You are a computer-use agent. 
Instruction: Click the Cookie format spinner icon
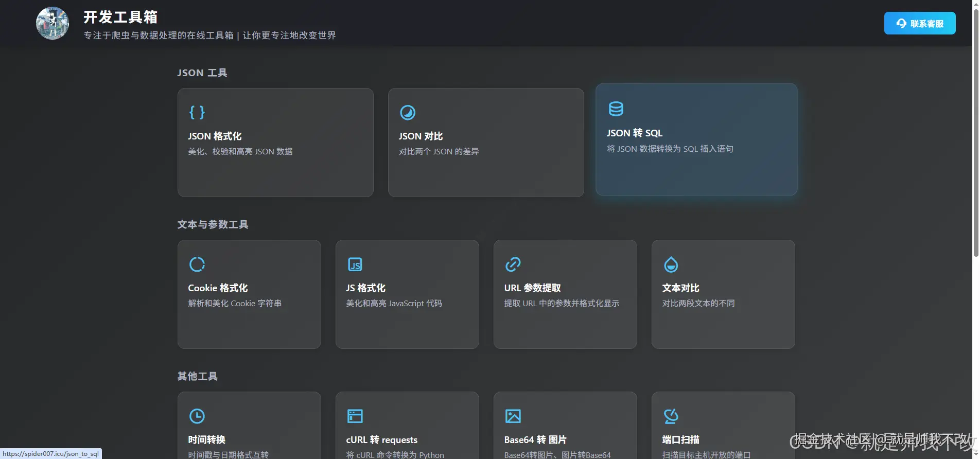[197, 264]
